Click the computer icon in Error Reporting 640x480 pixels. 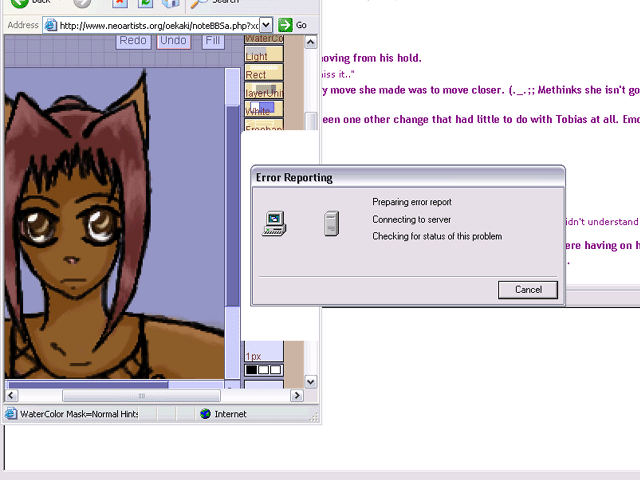click(x=274, y=223)
